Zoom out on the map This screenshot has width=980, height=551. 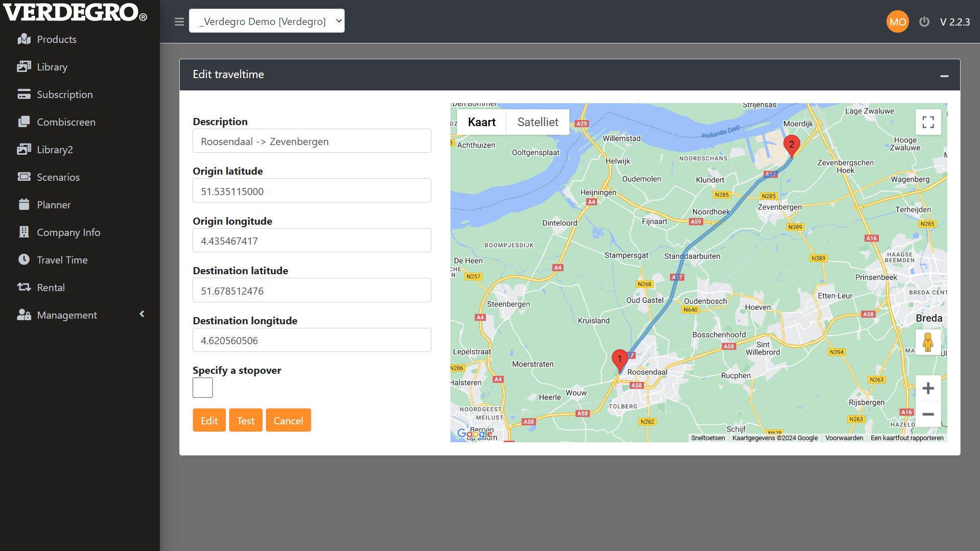pos(928,414)
